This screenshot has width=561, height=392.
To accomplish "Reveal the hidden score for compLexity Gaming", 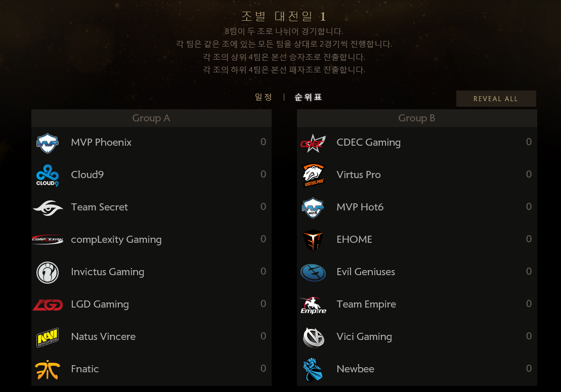I will pyautogui.click(x=264, y=239).
